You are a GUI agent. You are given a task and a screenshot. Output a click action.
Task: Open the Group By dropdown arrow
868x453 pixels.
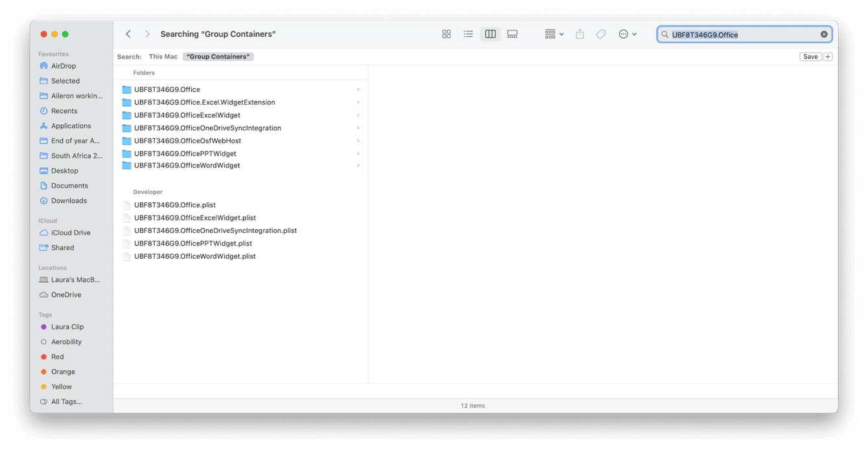pos(562,34)
